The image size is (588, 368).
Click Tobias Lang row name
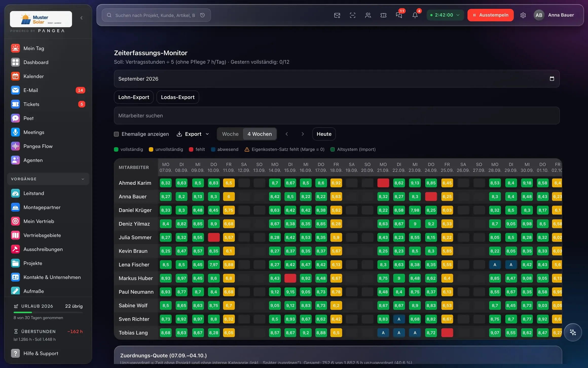click(x=133, y=332)
